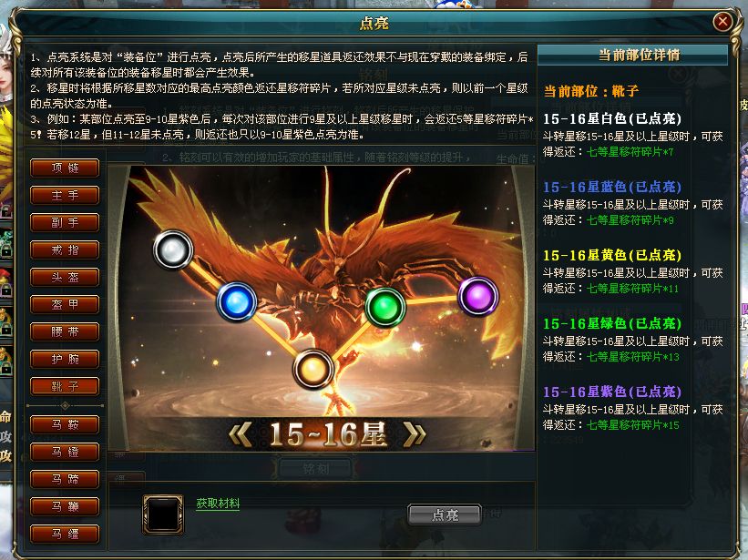Go to previous star level arrow

(x=241, y=434)
